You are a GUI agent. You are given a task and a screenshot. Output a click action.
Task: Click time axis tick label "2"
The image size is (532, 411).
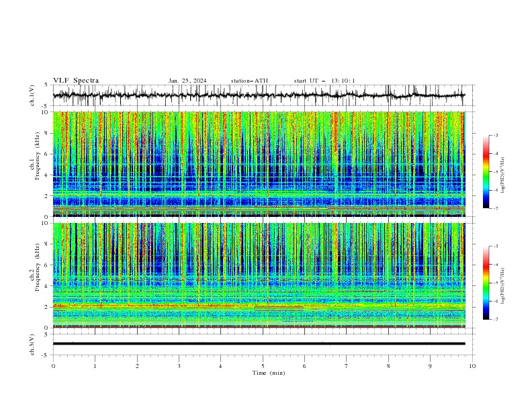pyautogui.click(x=137, y=366)
